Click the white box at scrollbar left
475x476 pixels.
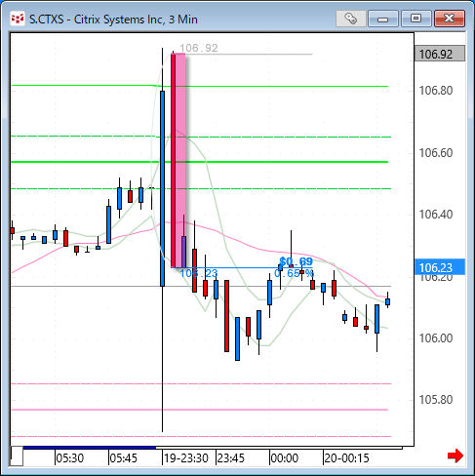pyautogui.click(x=17, y=456)
